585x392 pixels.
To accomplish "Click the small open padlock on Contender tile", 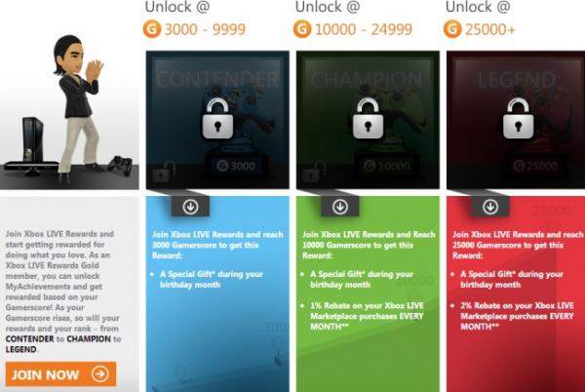I will pos(164,172).
